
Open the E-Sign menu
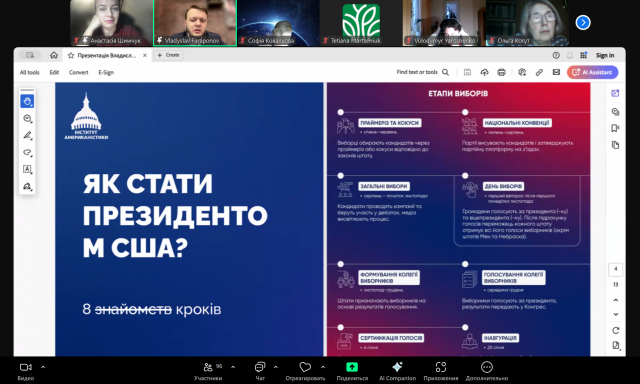[106, 72]
